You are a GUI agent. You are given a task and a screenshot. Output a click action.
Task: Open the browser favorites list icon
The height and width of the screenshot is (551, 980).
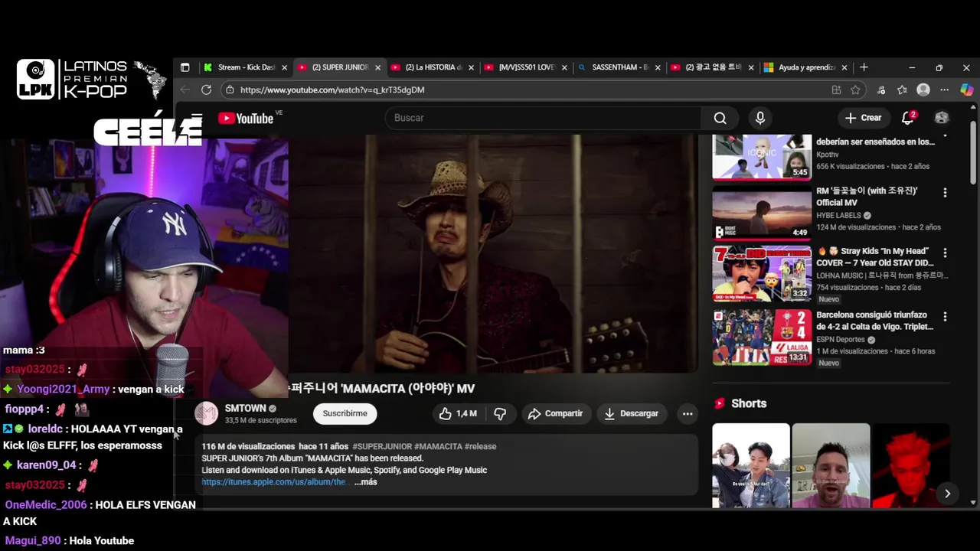pyautogui.click(x=902, y=90)
